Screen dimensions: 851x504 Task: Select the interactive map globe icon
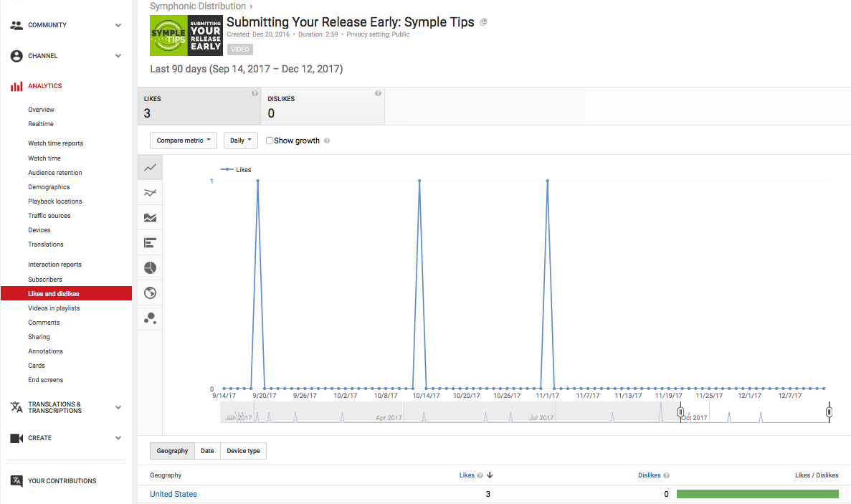coord(151,293)
